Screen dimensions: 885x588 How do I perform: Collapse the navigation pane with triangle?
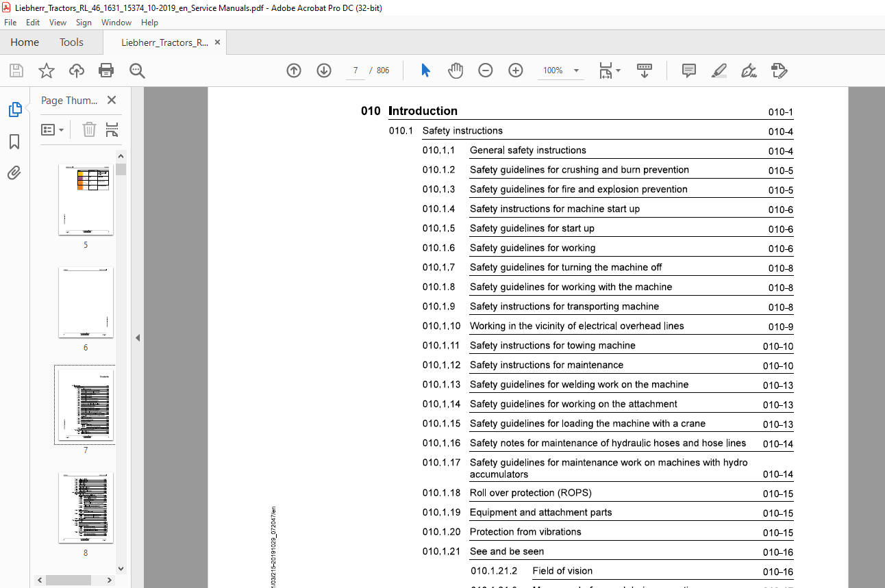tap(138, 337)
